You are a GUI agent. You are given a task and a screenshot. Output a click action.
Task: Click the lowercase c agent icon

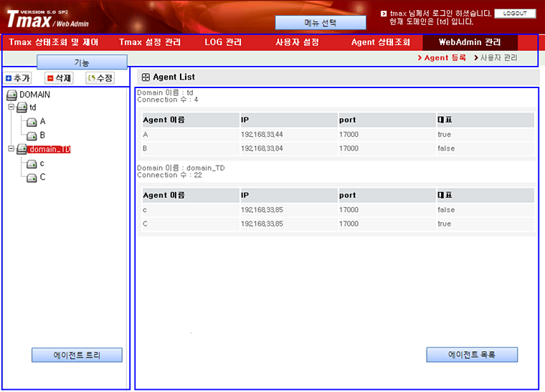point(32,164)
